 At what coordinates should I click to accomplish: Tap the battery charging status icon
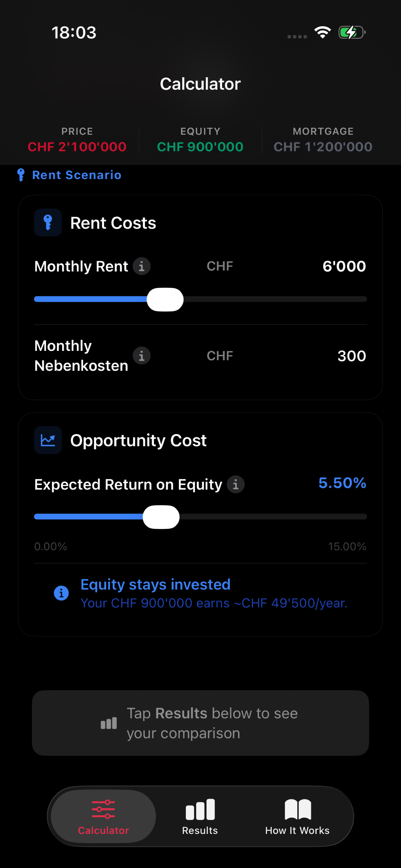(x=352, y=32)
